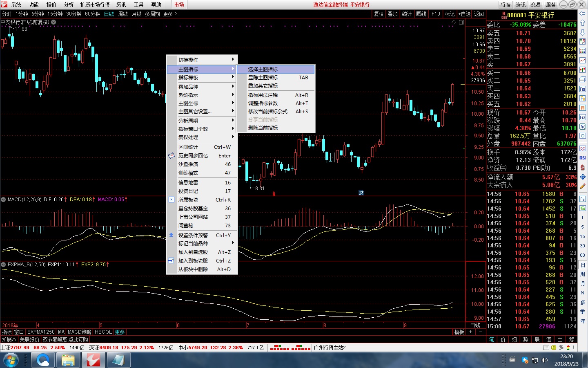Open the stacked windows icon in sidebar

583,79
